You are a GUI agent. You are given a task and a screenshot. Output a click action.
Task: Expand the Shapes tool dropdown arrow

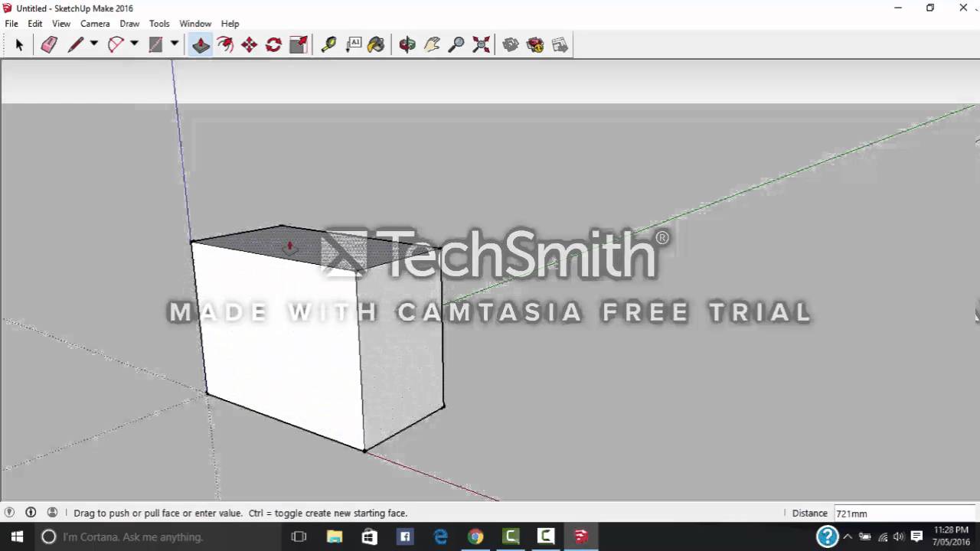pos(174,44)
